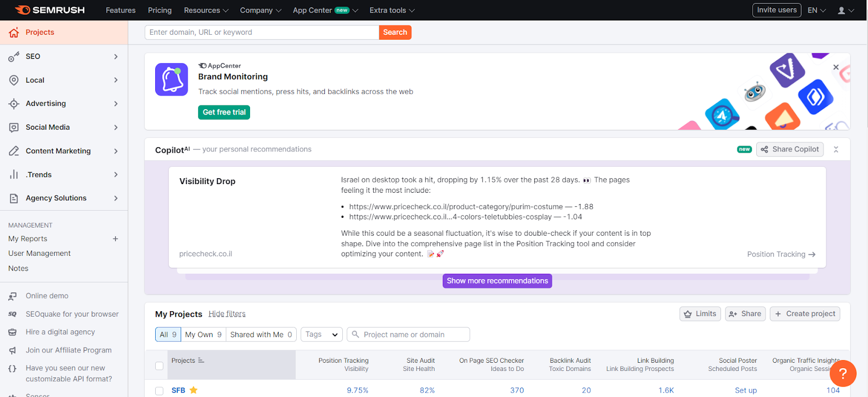Click the Social Media icon
This screenshot has width=868, height=397.
tap(14, 127)
